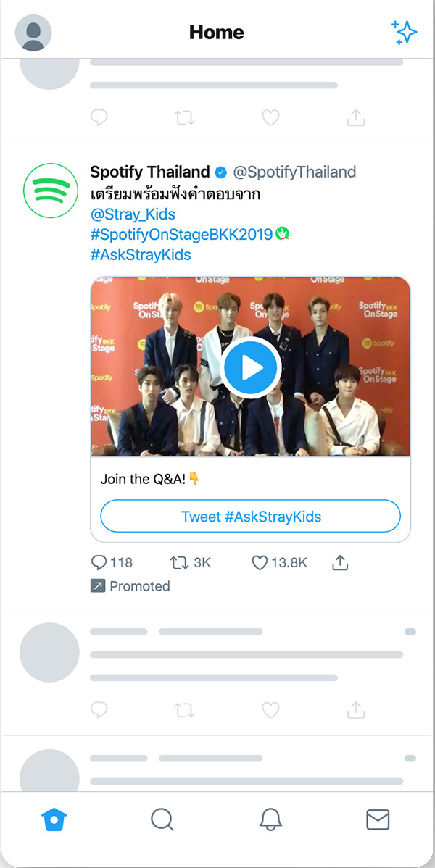Retweet the Spotify Thailand tweet
Screen dimensions: 435x868
click(178, 562)
